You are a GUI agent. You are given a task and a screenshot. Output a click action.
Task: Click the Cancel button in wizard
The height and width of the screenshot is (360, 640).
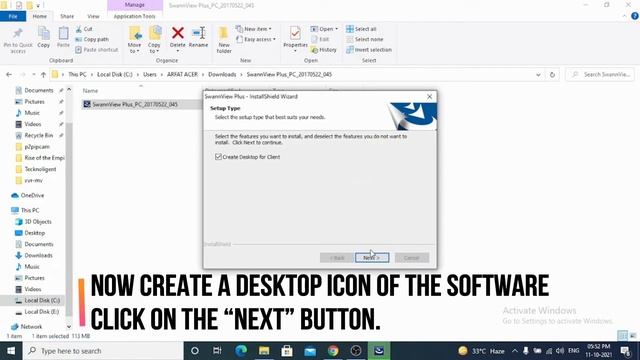[411, 258]
